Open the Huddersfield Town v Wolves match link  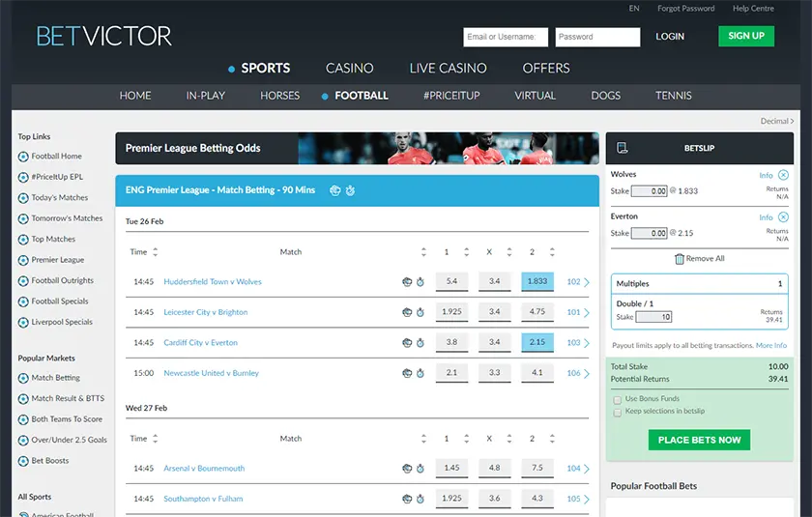213,282
